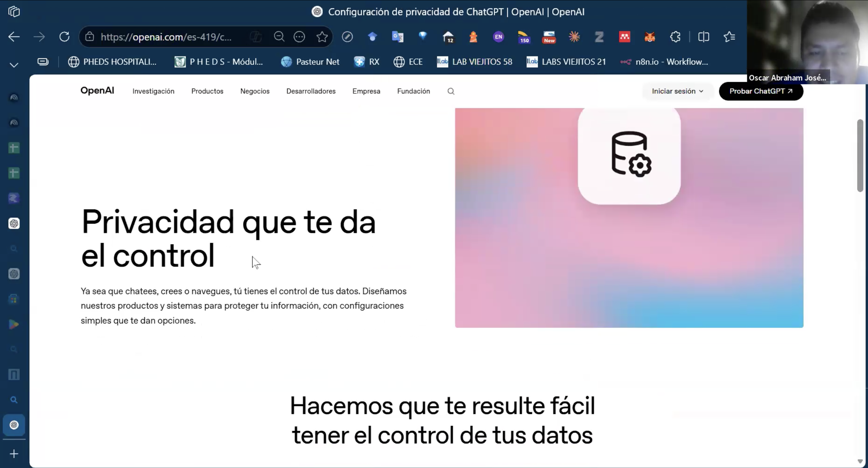Click the page's vertical scrollbar thumb

point(860,156)
